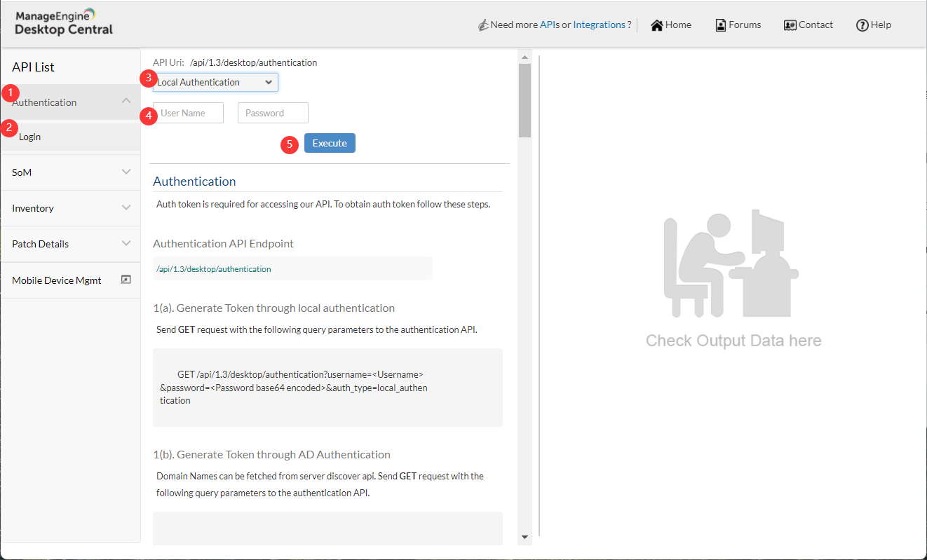This screenshot has width=927, height=560.
Task: Click the Home house icon
Action: click(x=657, y=25)
